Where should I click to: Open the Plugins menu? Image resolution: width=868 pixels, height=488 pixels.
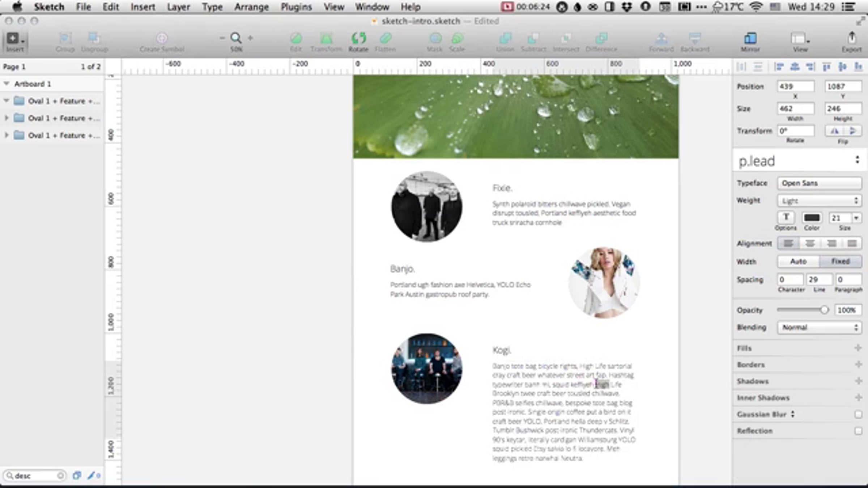pyautogui.click(x=296, y=7)
